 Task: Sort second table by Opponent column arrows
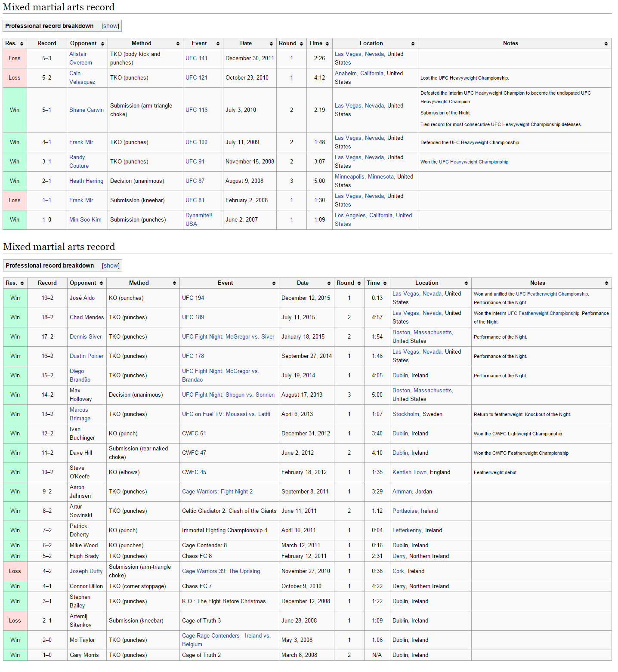coord(101,284)
